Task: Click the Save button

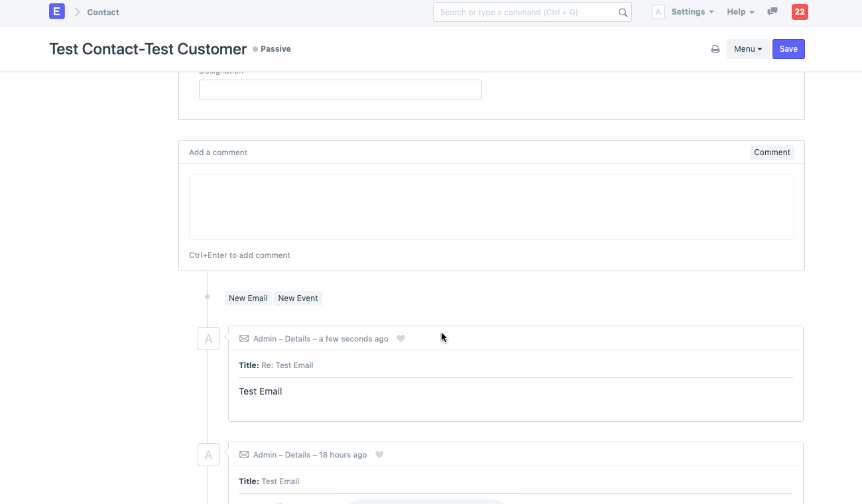Action: pos(788,48)
